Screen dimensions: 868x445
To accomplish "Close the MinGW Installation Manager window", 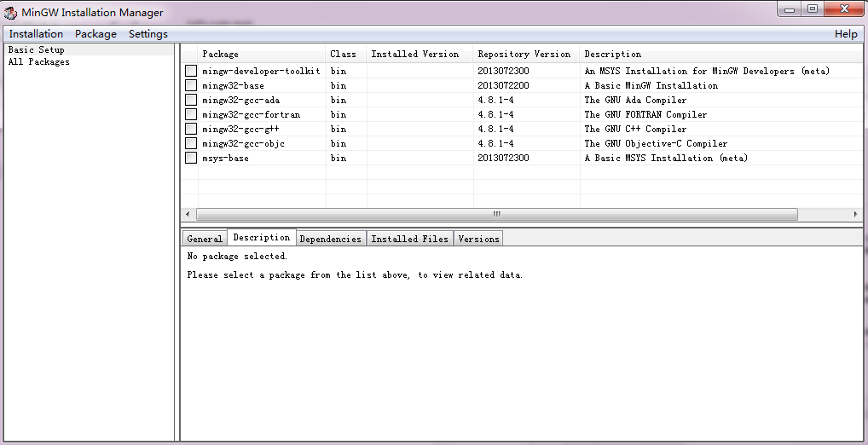I will (845, 9).
